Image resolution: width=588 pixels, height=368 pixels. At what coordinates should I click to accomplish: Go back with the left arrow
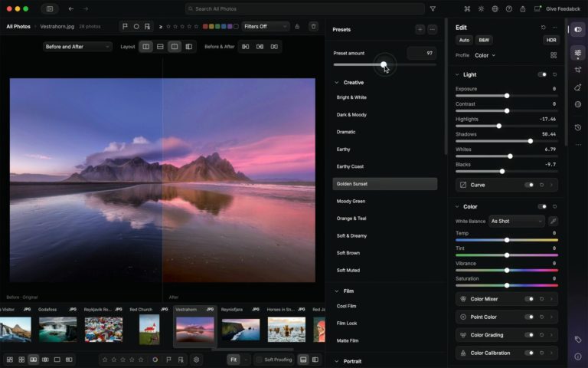click(x=71, y=8)
